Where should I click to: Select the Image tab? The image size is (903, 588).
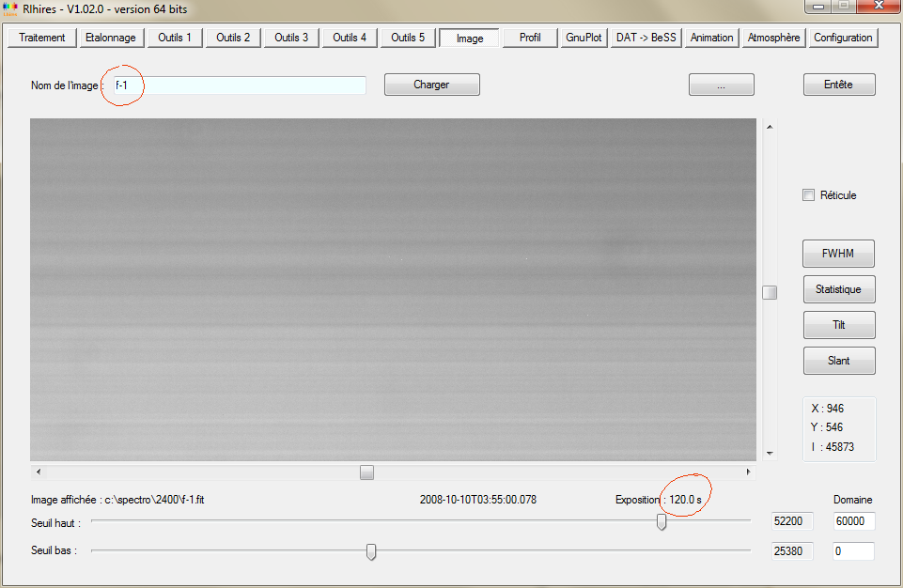pos(469,38)
